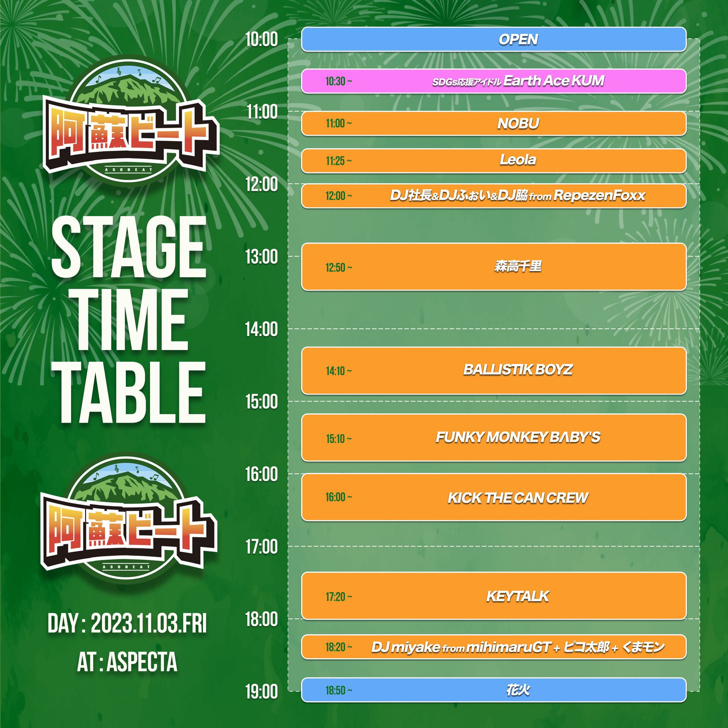Click the BALLISTIK BOYZ block
This screenshot has width=728, height=728.
coord(494,370)
